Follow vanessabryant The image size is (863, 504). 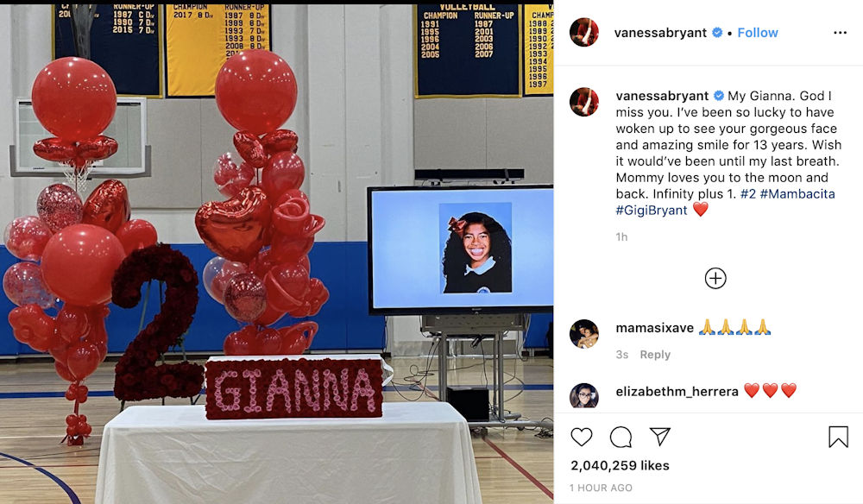758,33
